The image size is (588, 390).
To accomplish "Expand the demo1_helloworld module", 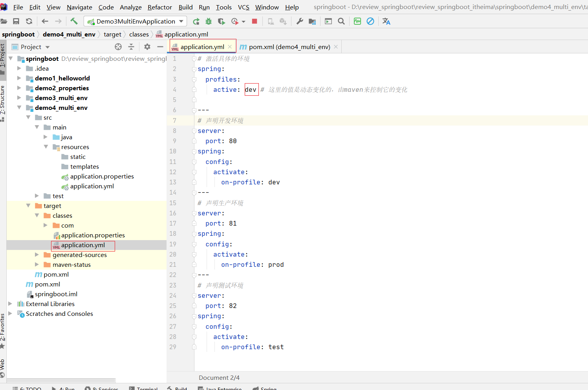I will [x=19, y=78].
